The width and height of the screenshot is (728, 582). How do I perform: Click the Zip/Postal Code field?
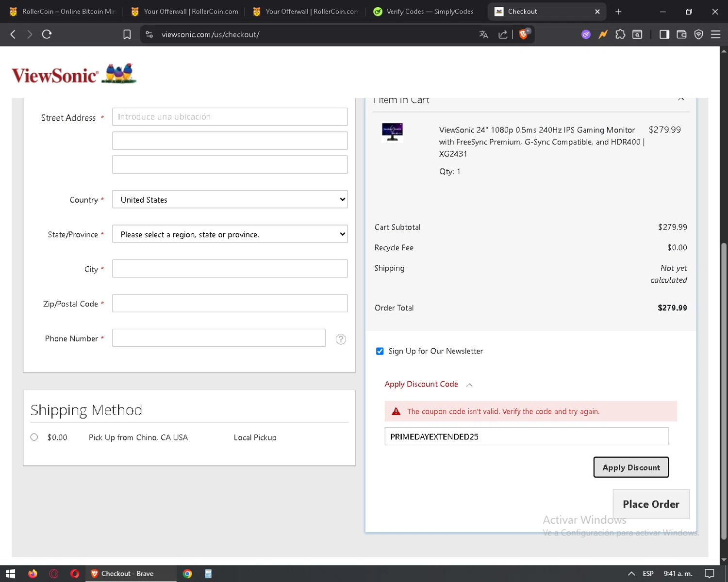click(x=230, y=303)
